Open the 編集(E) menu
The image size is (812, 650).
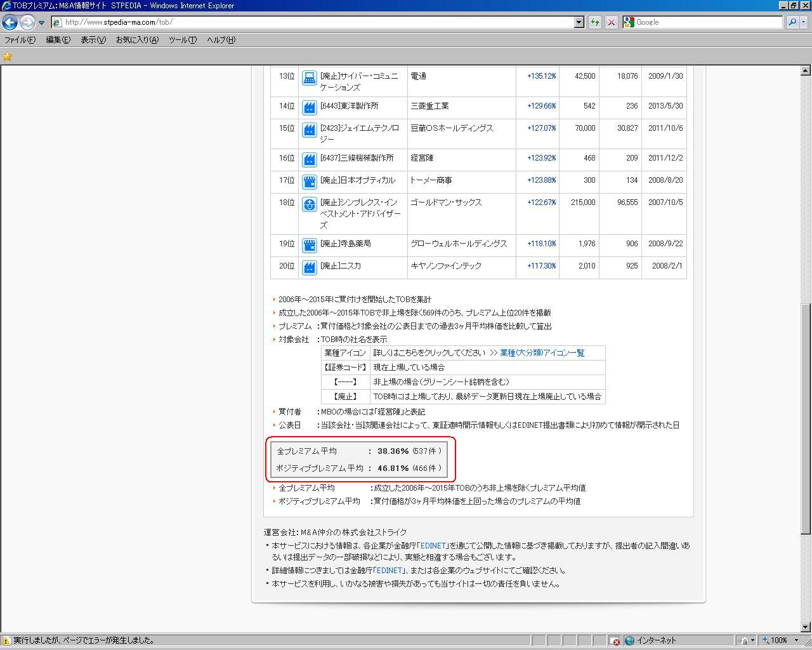[x=58, y=39]
